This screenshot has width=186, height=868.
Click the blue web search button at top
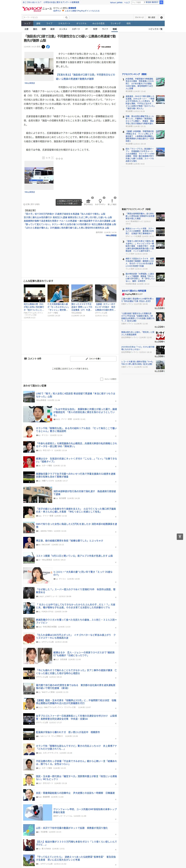(161, 2)
